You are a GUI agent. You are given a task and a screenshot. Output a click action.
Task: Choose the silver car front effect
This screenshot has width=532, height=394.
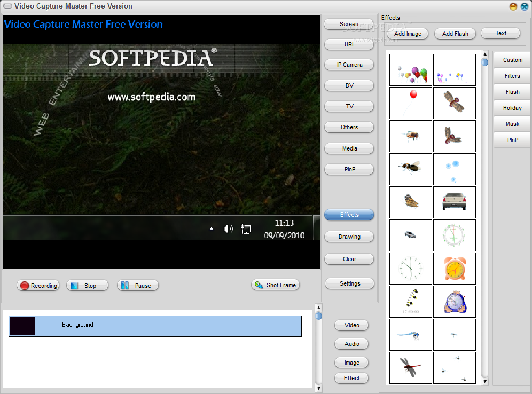tap(455, 202)
